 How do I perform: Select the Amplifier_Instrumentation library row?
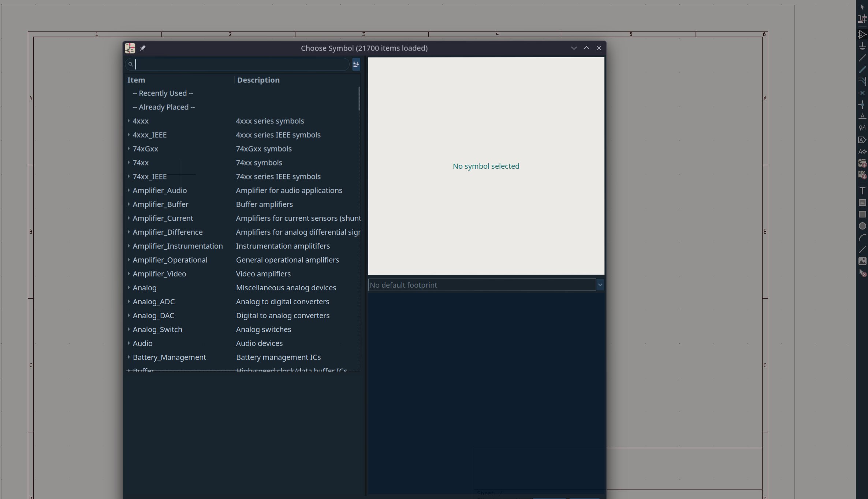[x=242, y=246]
